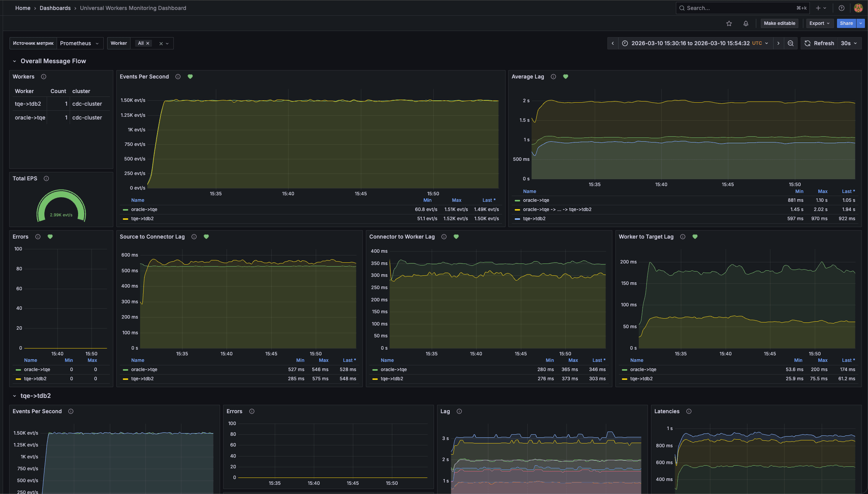Toggle tqe->tdb2 series in Events Per Second legend
The width and height of the screenshot is (868, 494).
142,219
